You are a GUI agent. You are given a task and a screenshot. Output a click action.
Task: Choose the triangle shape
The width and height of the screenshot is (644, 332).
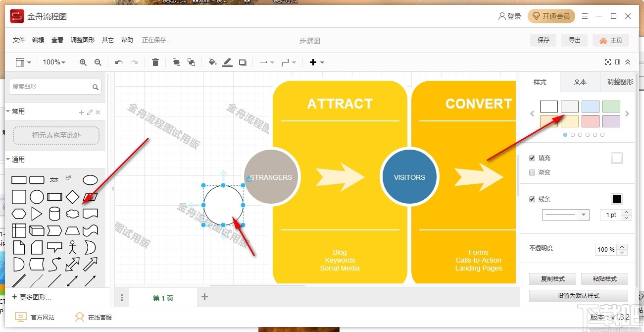[x=37, y=214]
